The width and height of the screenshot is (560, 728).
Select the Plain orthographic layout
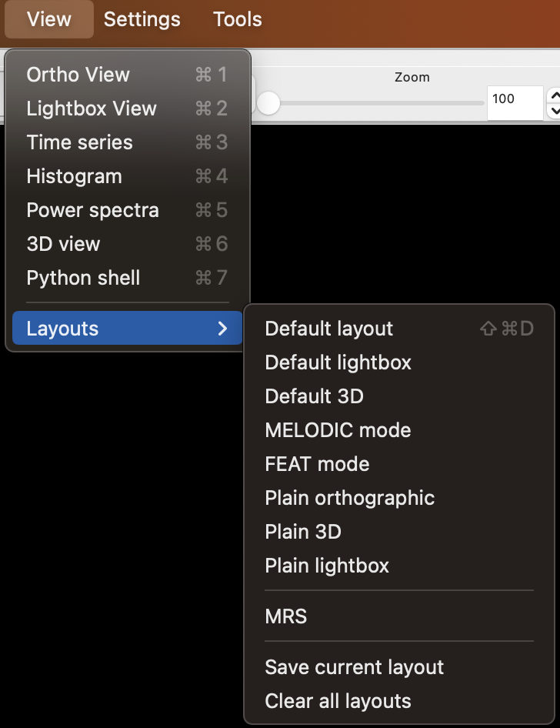coord(350,497)
